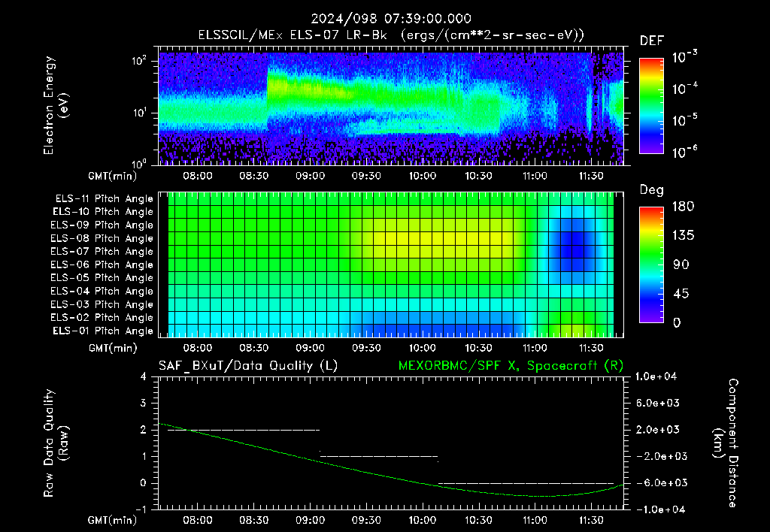Click the 10^1 tick on electron energy axis

pyautogui.click(x=139, y=113)
